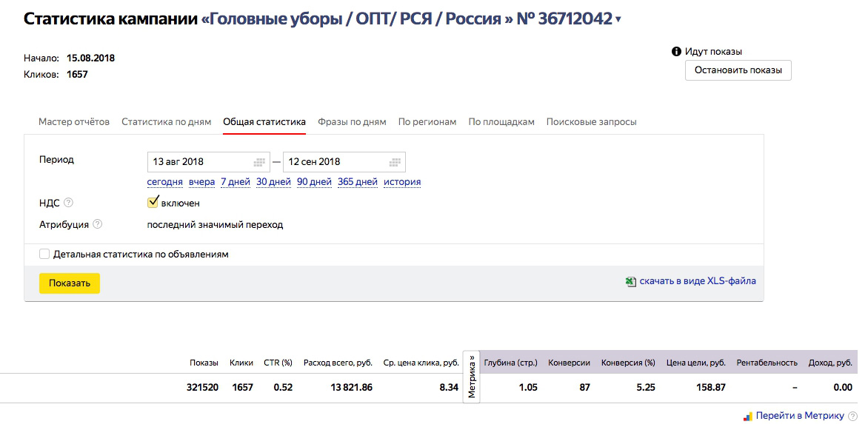Open the история period link
Viewport: 868px width, 424px height.
point(402,182)
